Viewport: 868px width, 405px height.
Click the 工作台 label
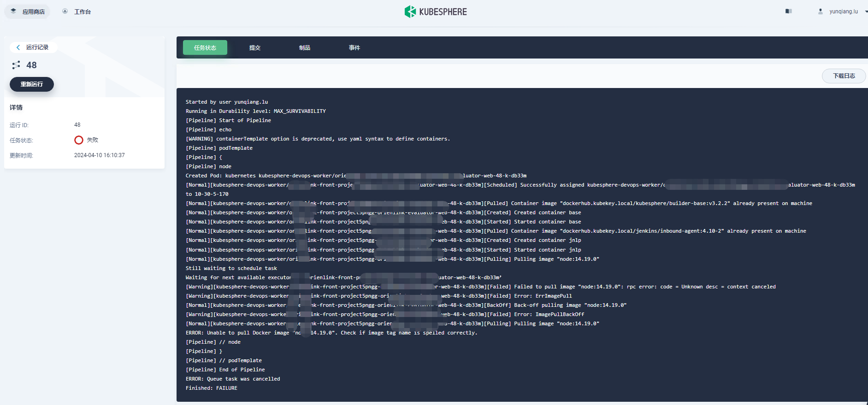pyautogui.click(x=83, y=12)
